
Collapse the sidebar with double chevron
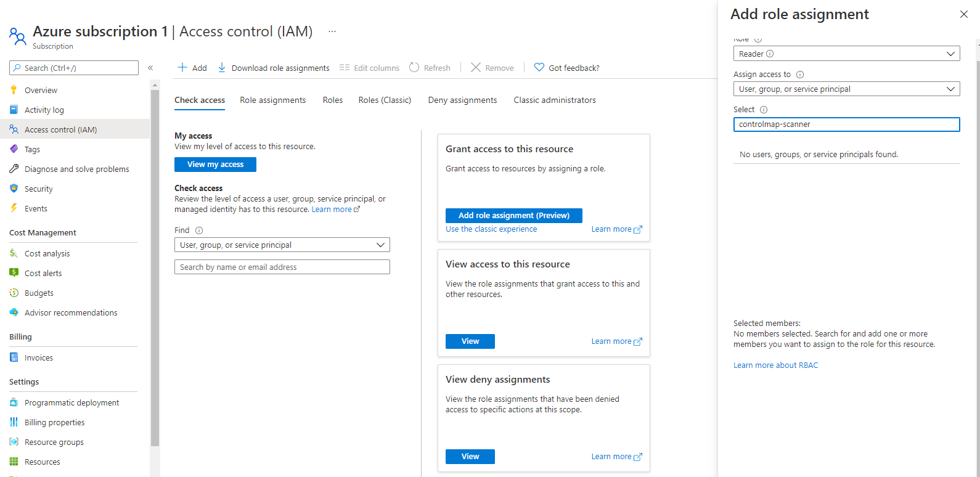click(150, 68)
